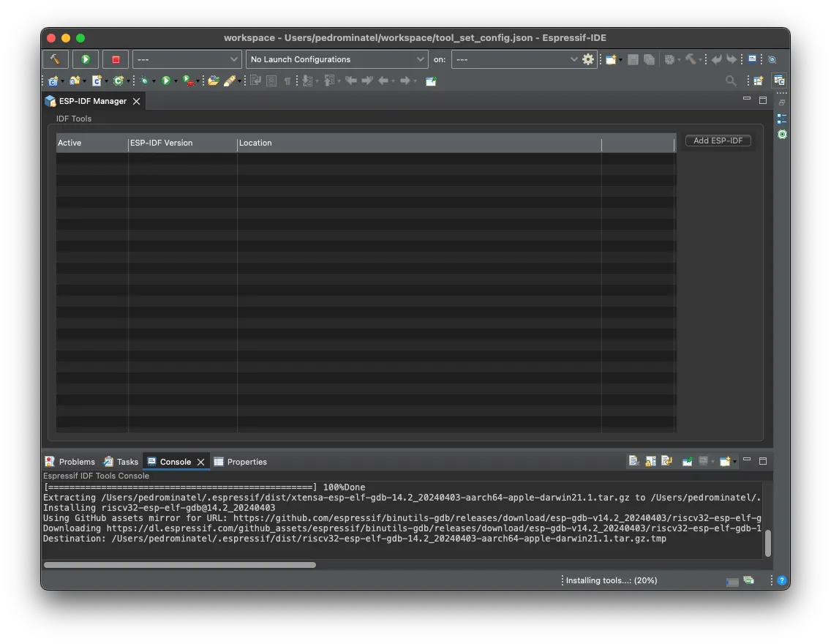Click the magnifier search icon in toolbar
The image size is (831, 644).
coord(730,80)
